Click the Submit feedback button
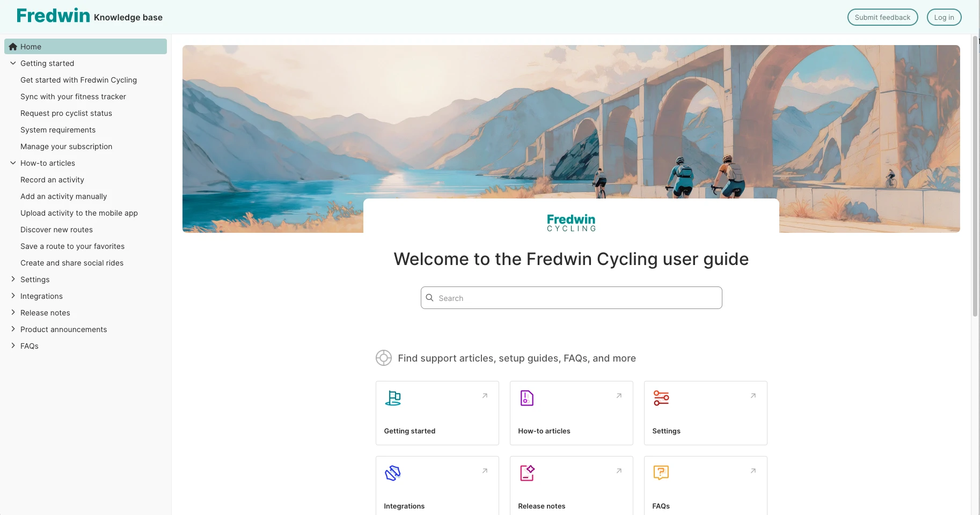The height and width of the screenshot is (515, 980). tap(882, 17)
